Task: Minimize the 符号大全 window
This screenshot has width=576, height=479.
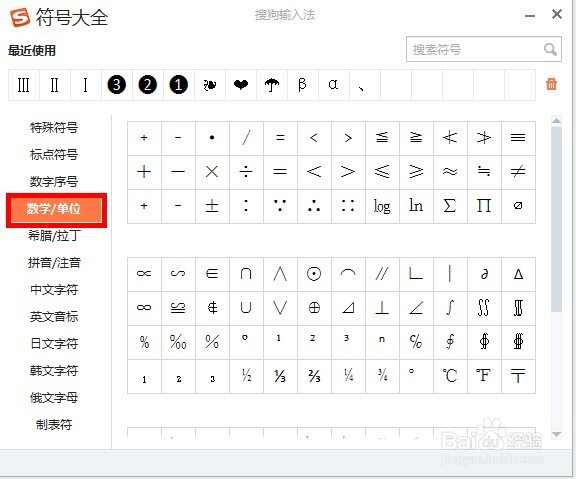Action: click(x=530, y=15)
